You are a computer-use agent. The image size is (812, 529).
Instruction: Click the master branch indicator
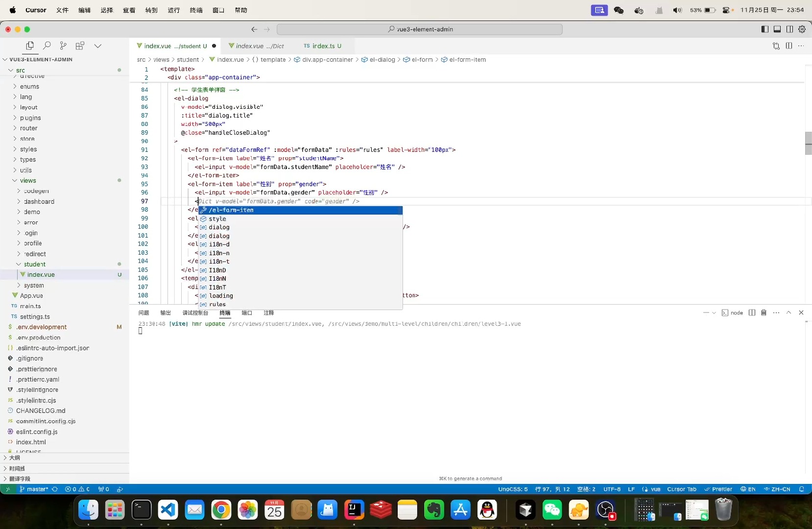(36, 489)
